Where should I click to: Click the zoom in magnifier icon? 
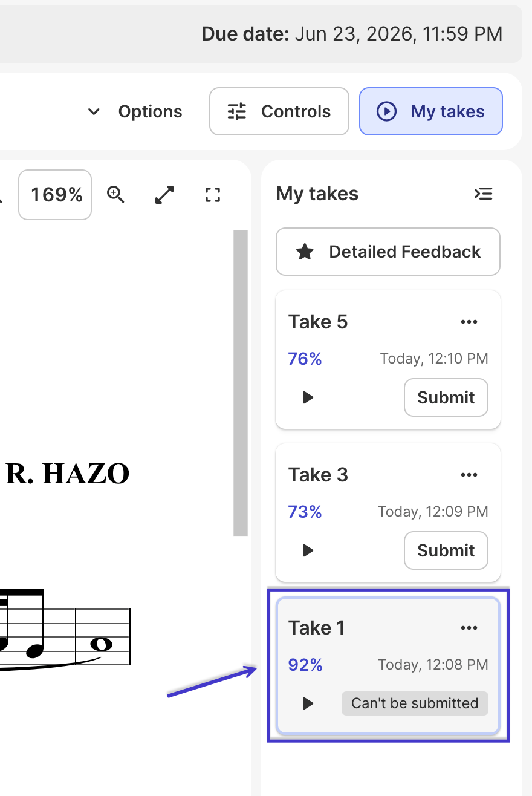(x=115, y=194)
